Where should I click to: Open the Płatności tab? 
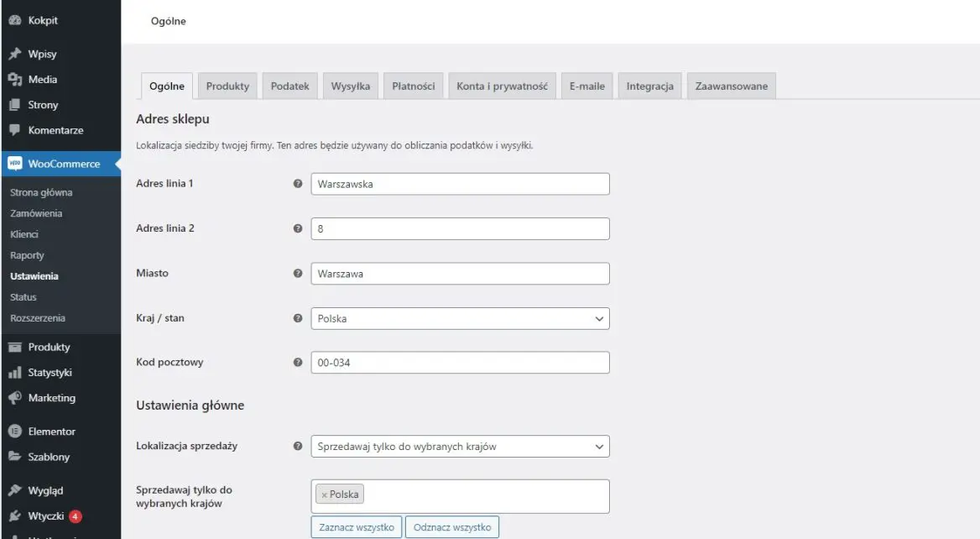pos(413,85)
